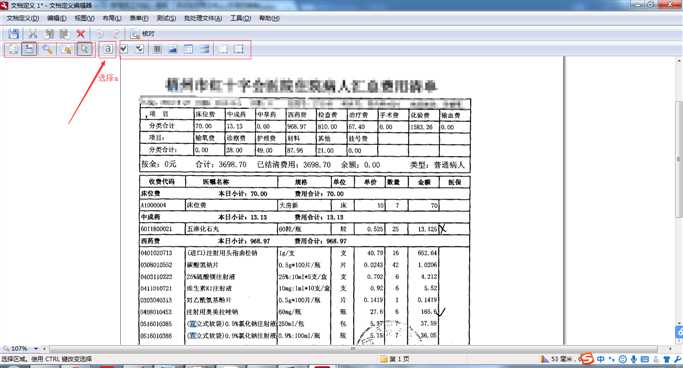The height and width of the screenshot is (368, 683).
Task: Select the single checkmark field tool
Action: [x=124, y=49]
